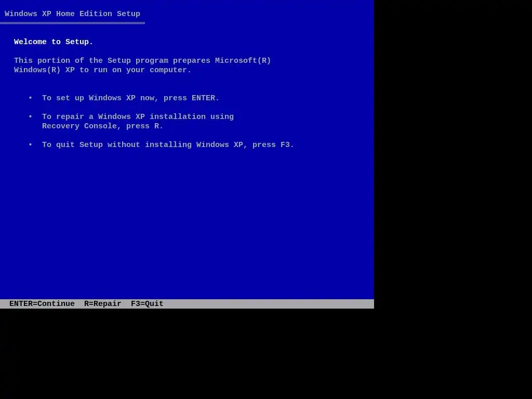Click 'To quit Setup without installing Windows XP' line
532x399 pixels.
pyautogui.click(x=168, y=145)
